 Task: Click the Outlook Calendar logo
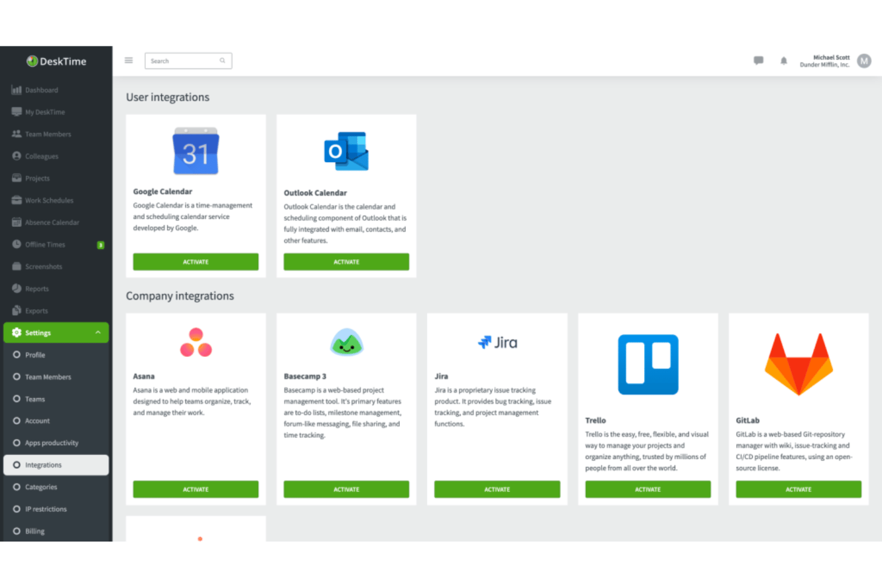346,151
